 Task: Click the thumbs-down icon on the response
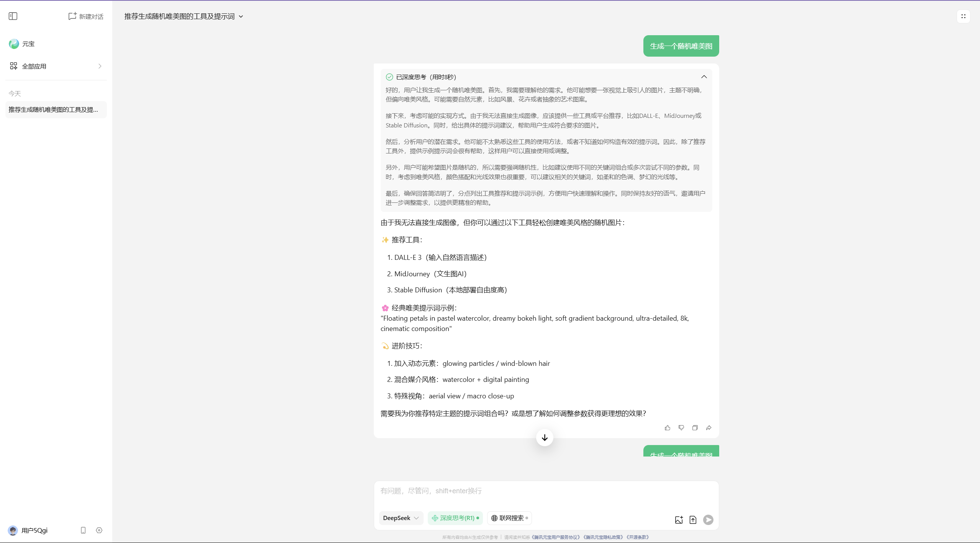tap(681, 428)
